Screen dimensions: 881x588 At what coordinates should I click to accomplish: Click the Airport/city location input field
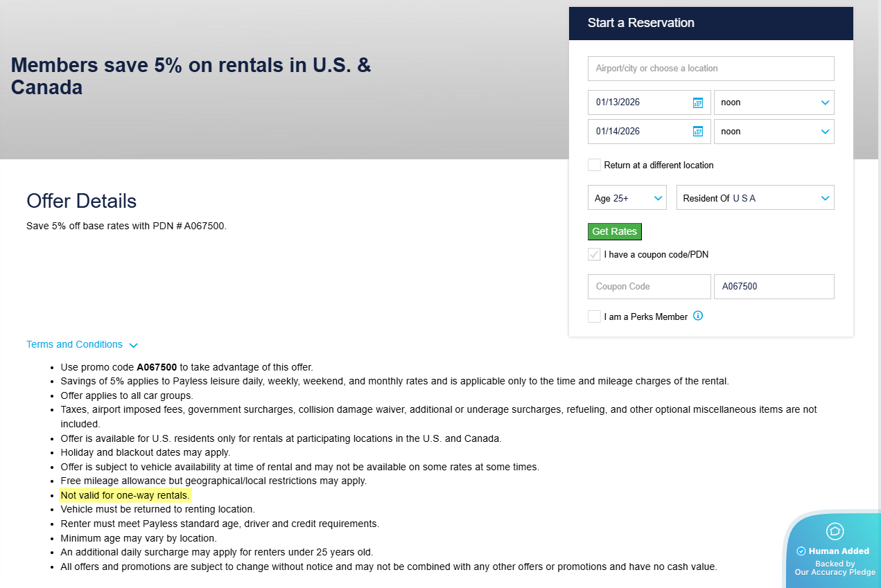tap(710, 69)
